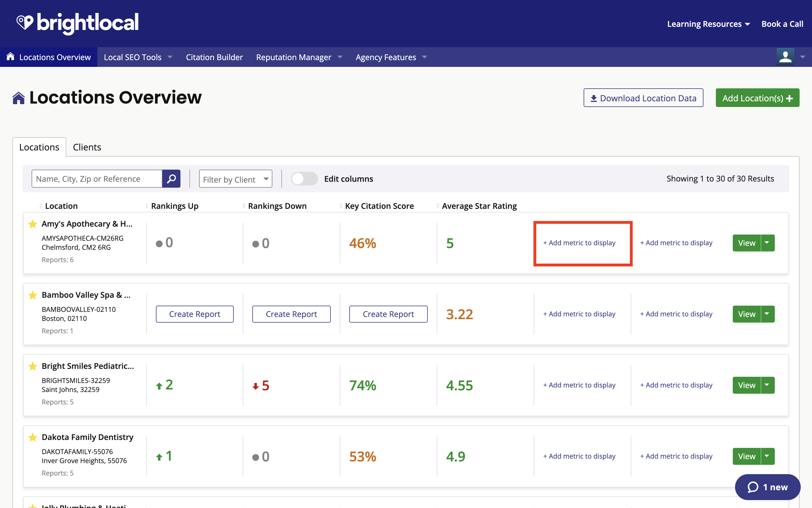
Task: Click Rankings Up value 1 for Dakota Family
Action: pyautogui.click(x=164, y=456)
